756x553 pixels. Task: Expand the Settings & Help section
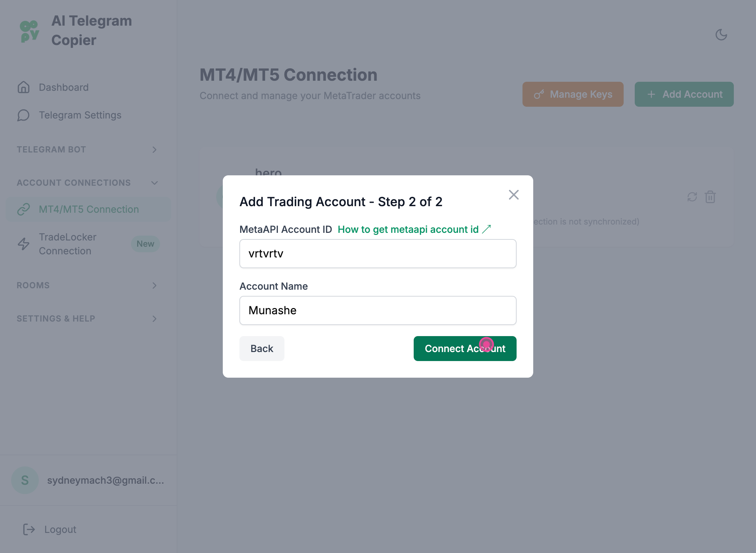pos(155,319)
